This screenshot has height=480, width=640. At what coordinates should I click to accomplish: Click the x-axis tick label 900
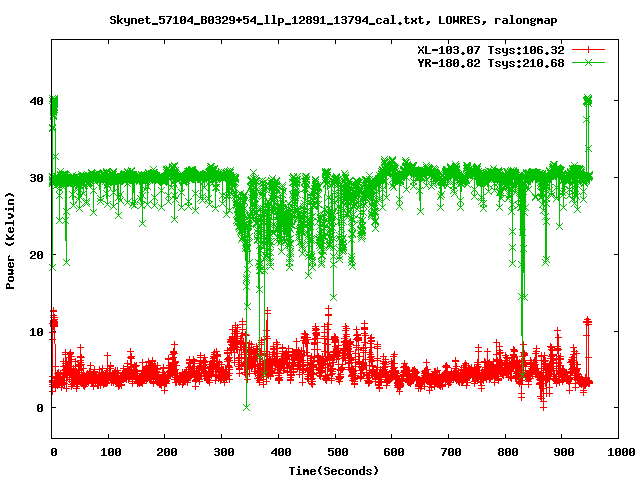click(564, 452)
